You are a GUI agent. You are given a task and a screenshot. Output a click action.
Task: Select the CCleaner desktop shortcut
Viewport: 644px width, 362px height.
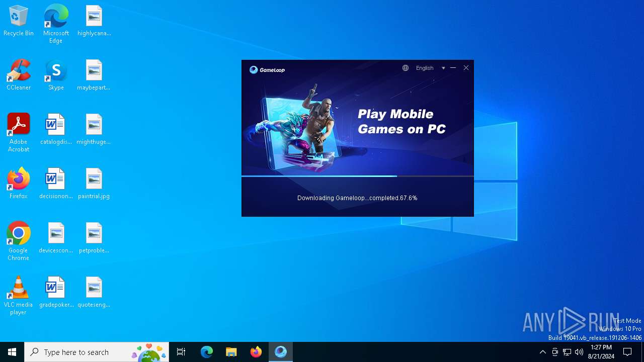click(x=19, y=75)
